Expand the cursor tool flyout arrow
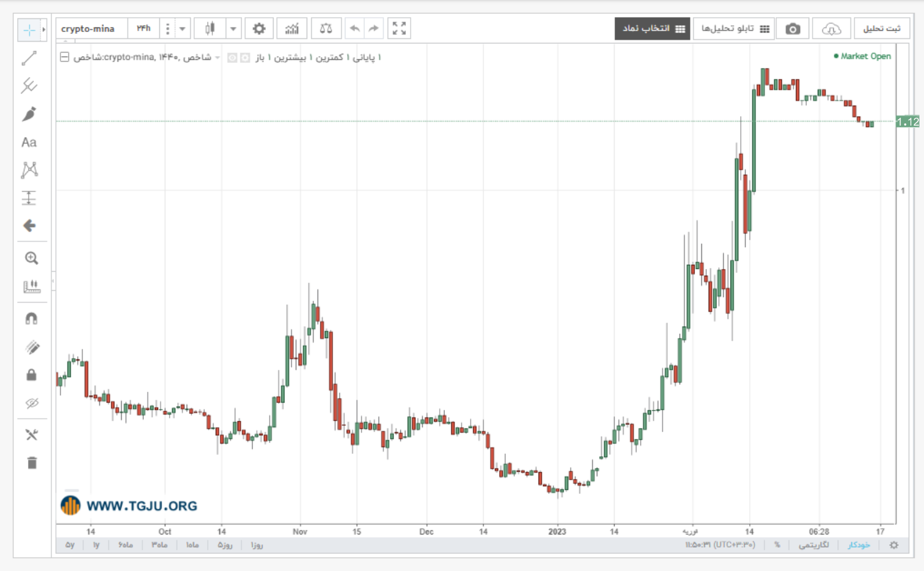 pyautogui.click(x=43, y=30)
